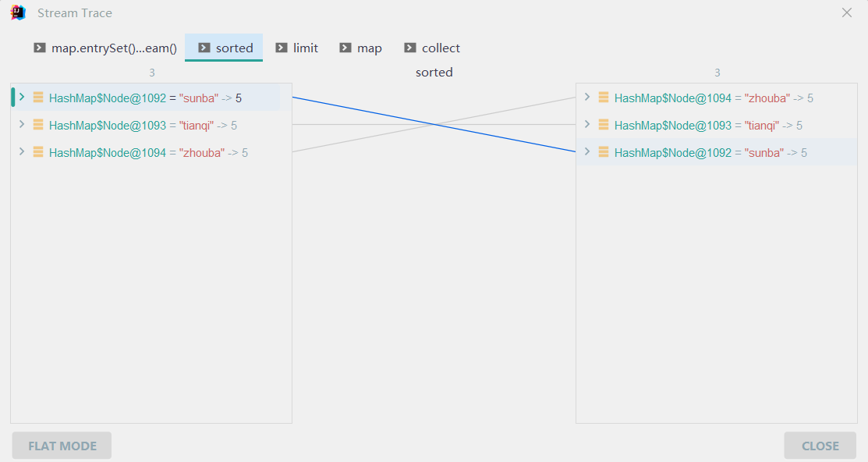This screenshot has width=868, height=462.
Task: Click the map.entrySet() tab's arrow icon
Action: pos(40,48)
